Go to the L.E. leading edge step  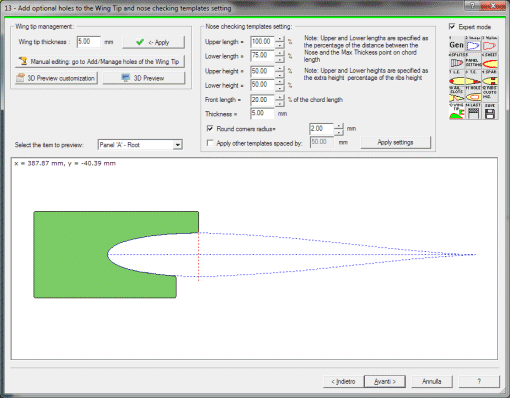click(457, 78)
